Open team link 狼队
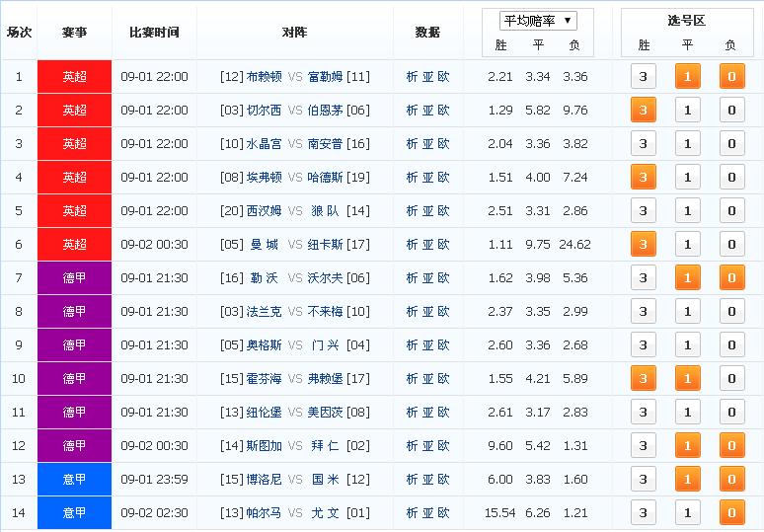764x532 pixels. [325, 211]
